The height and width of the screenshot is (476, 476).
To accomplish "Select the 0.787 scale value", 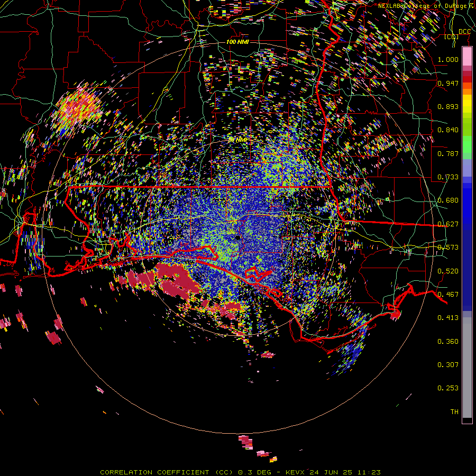I will 448,153.
